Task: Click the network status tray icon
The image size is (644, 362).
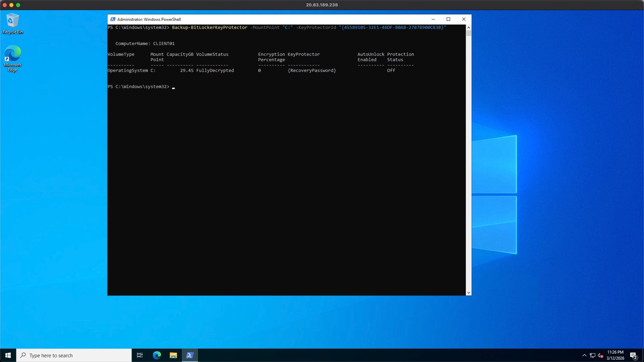Action: [x=592, y=355]
